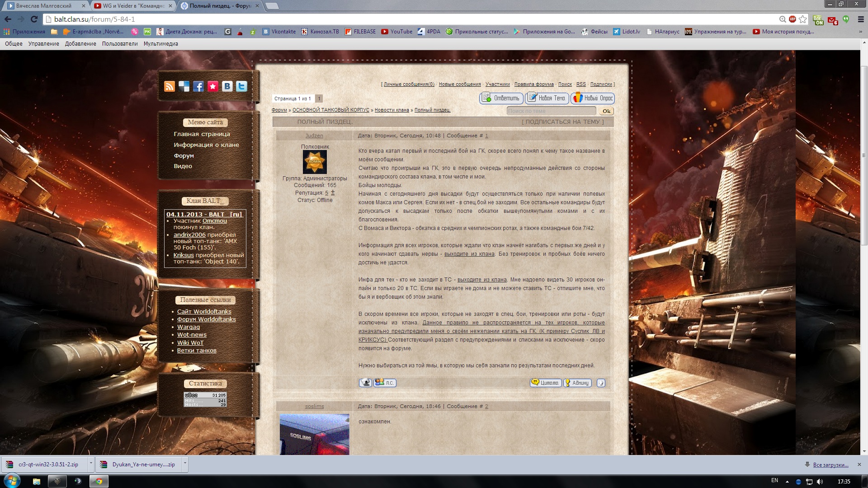Open the Wiki WoT link
Viewport: 868px width, 488px height.
point(190,343)
